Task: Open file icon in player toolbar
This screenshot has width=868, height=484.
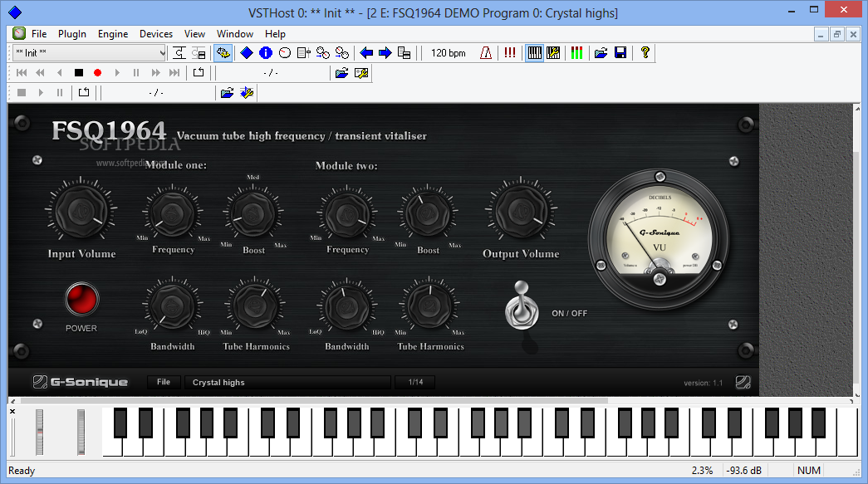Action: (341, 73)
